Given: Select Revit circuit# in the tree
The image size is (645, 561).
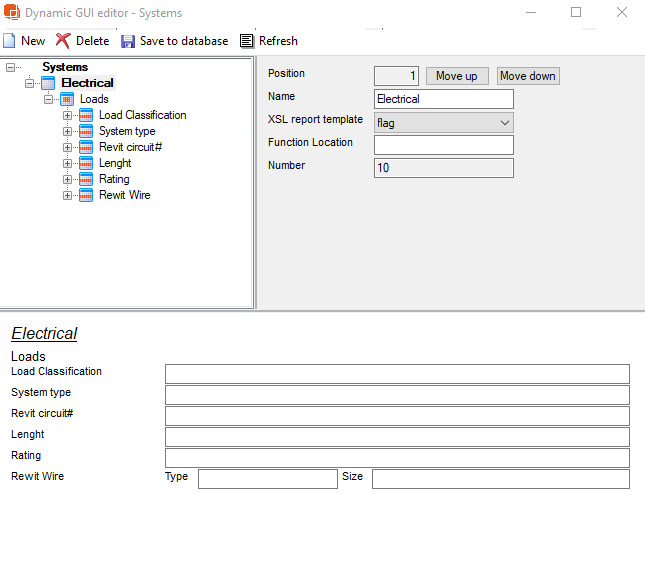Looking at the screenshot, I should [130, 147].
